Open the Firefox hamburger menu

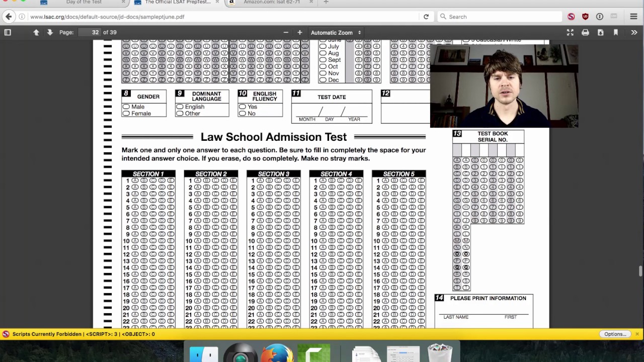point(634,17)
